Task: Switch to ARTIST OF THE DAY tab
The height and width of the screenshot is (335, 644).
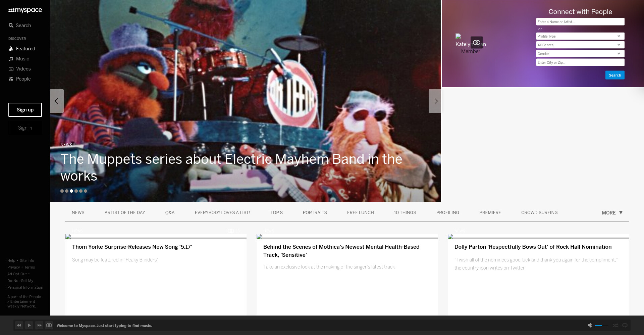Action: (125, 213)
